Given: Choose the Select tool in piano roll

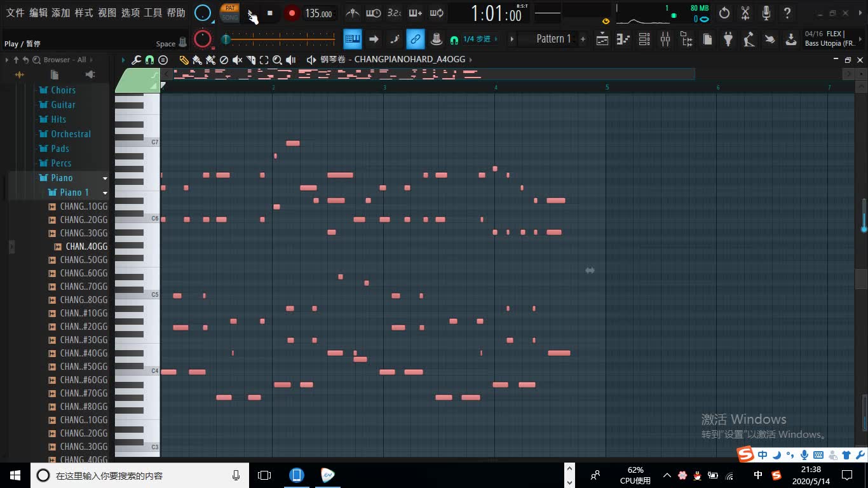Looking at the screenshot, I should click(x=264, y=60).
